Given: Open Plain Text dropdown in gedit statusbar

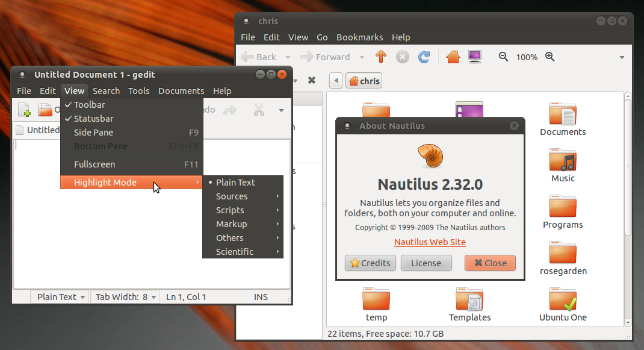Looking at the screenshot, I should click(60, 297).
